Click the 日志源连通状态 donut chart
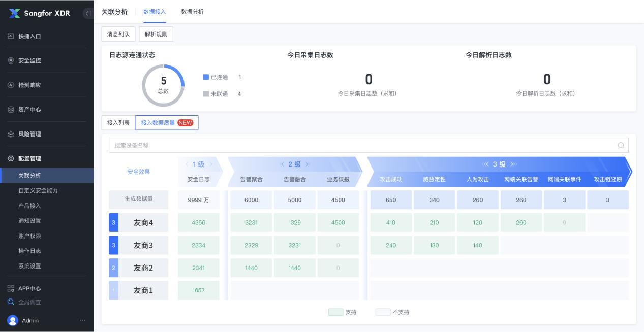This screenshot has width=644, height=332. pos(163,85)
